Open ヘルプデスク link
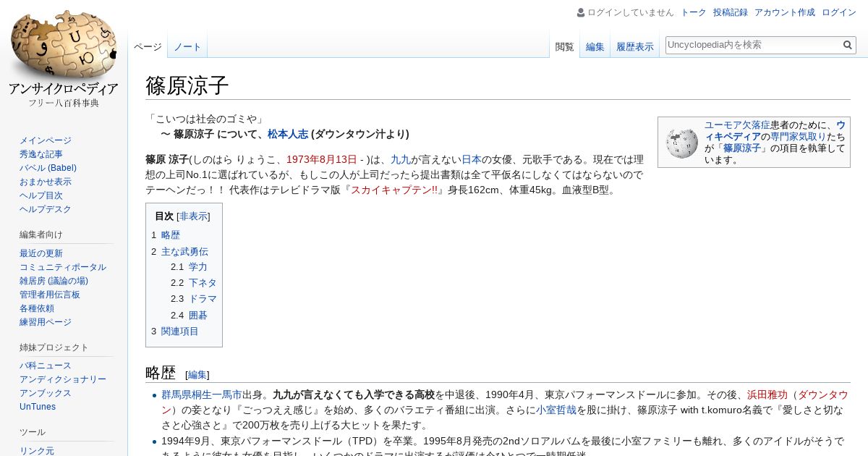 point(46,209)
